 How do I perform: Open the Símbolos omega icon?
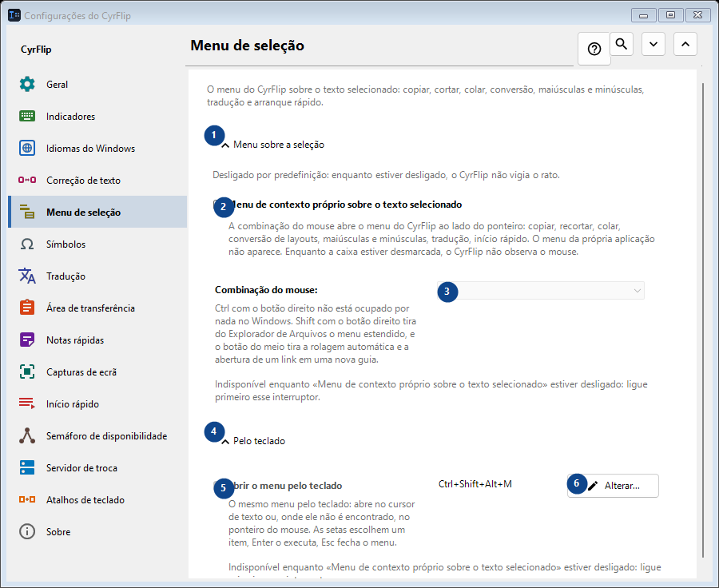(27, 244)
